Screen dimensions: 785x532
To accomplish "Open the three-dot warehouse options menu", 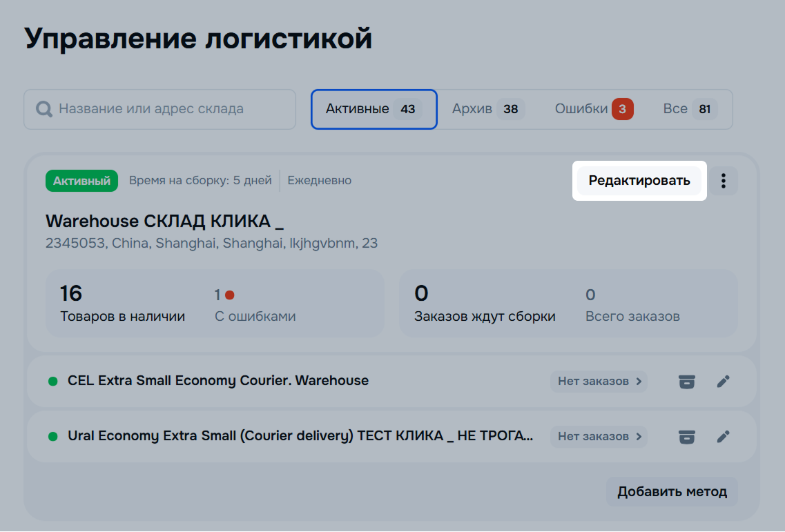I will click(x=724, y=181).
